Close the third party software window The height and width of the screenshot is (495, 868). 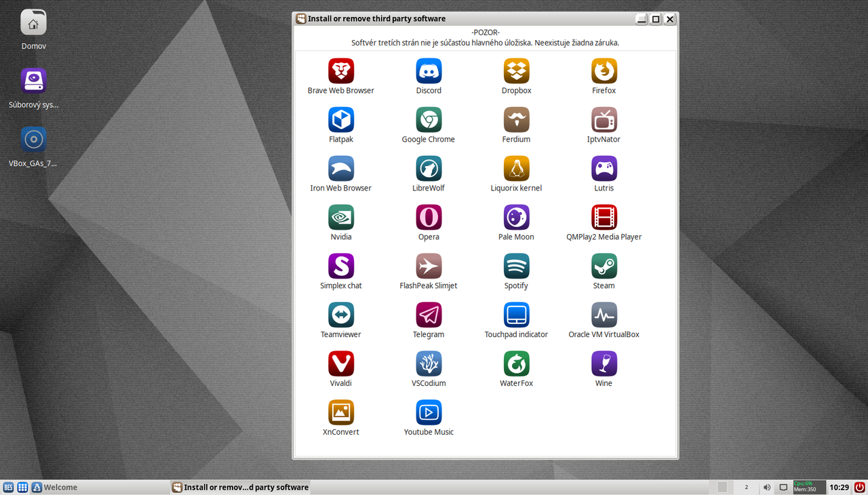670,19
